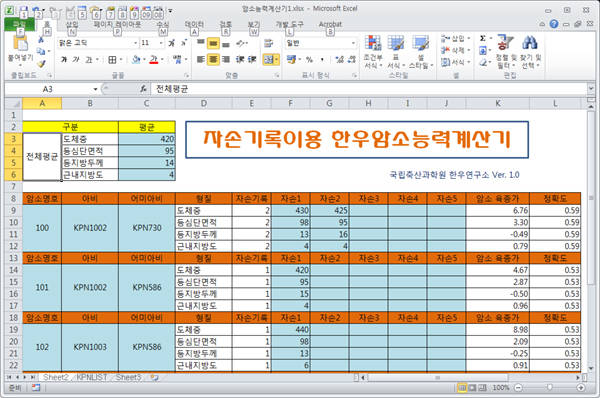Click the Zoom Out minus button
600x398 pixels.
pos(518,388)
